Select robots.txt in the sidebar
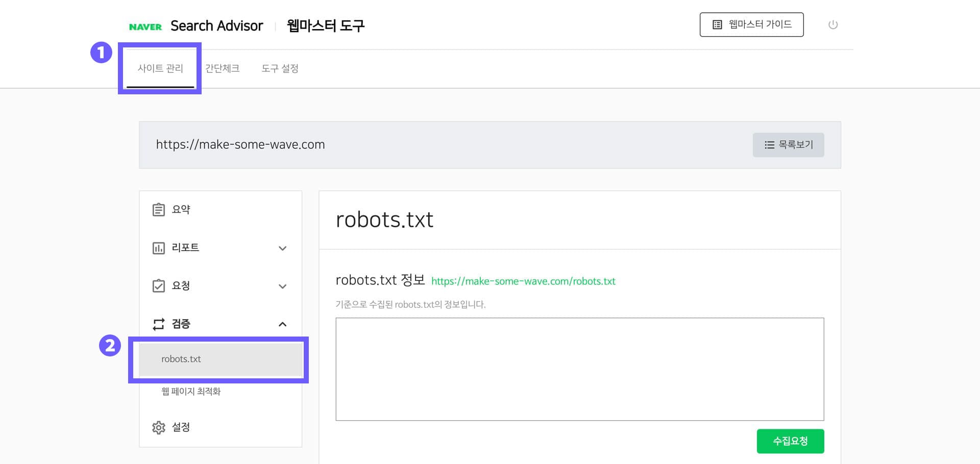980x464 pixels. 181,359
